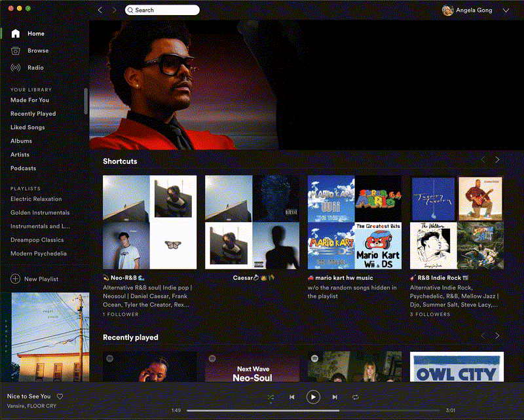Screen dimensions: 524x420
Task: Like the song Nice to See You
Action: click(60, 396)
